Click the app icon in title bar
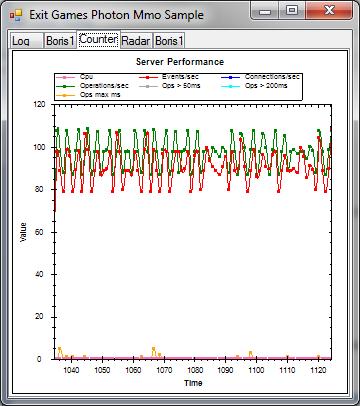 [x=16, y=15]
